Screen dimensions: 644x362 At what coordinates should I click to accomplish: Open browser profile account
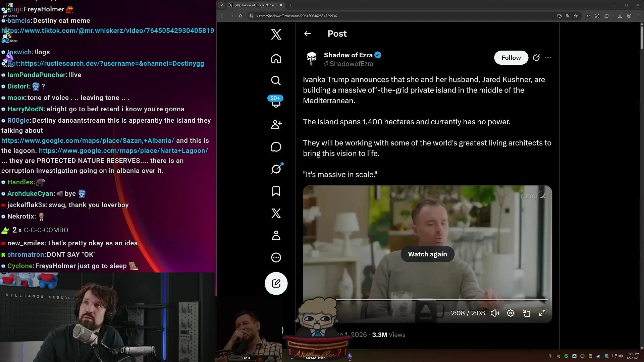(629, 16)
